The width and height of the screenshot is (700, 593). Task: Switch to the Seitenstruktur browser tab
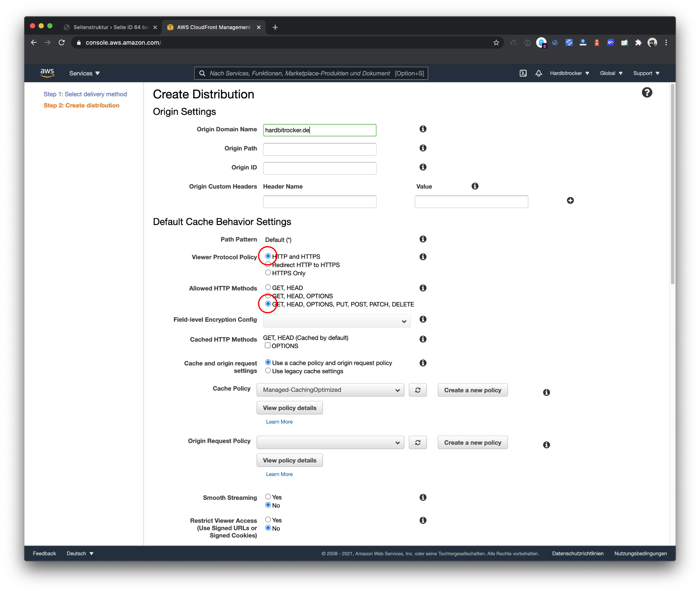110,27
